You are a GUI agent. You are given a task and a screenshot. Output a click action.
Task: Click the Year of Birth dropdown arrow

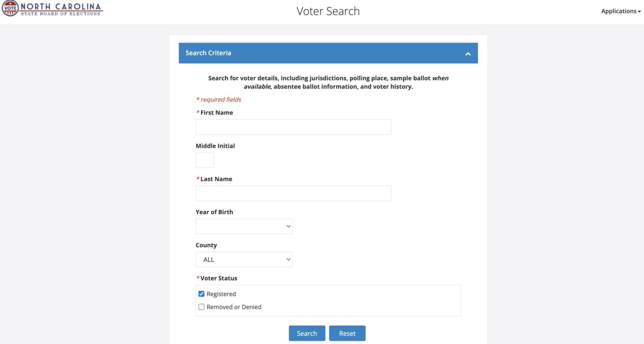point(288,226)
